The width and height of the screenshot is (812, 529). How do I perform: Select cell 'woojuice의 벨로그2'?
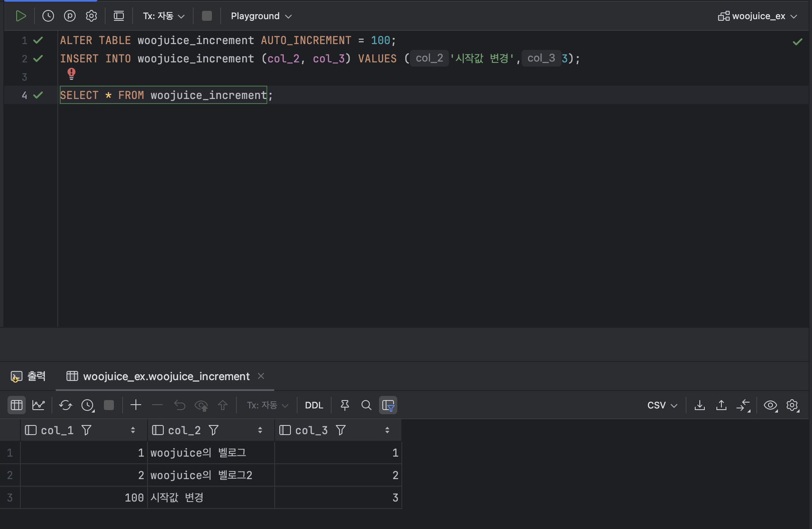click(x=211, y=475)
